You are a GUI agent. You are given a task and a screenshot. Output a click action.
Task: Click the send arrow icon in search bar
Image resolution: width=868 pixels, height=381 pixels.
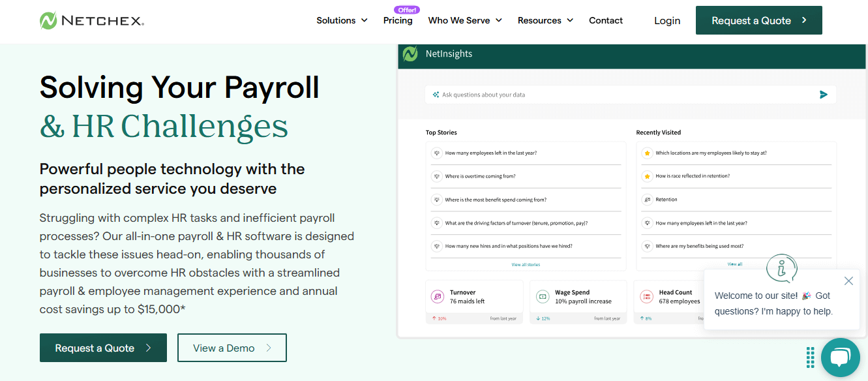[x=824, y=95]
